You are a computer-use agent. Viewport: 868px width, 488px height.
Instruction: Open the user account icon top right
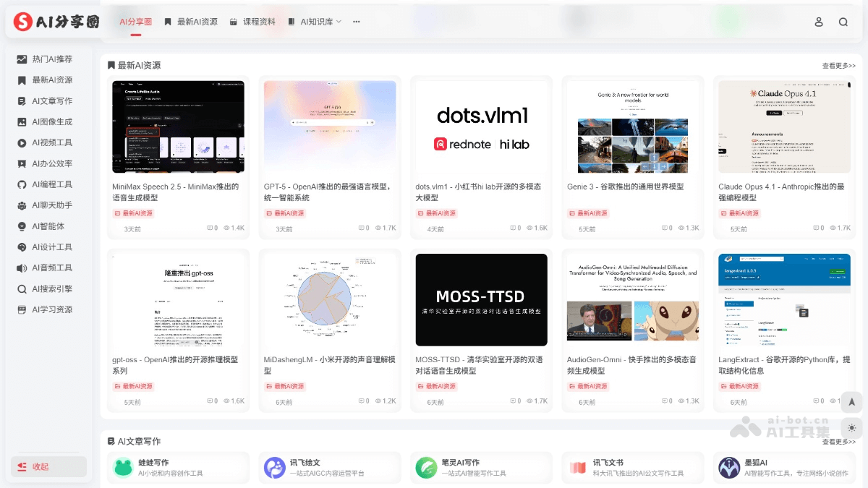(x=818, y=22)
